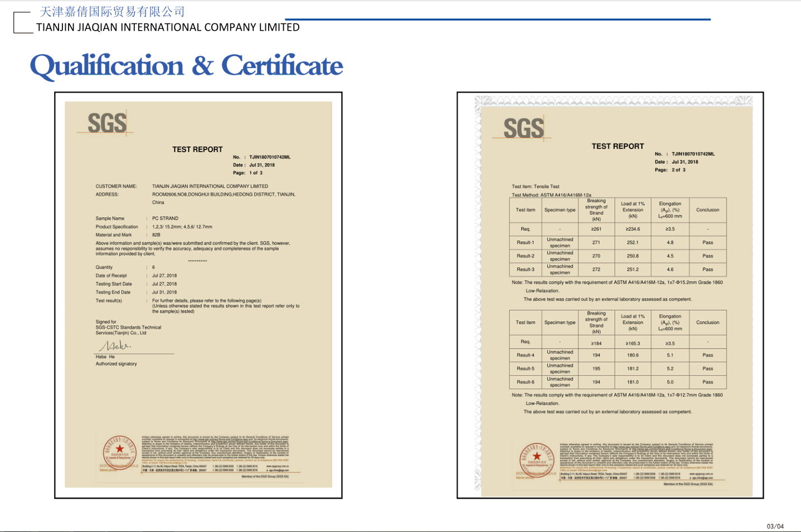Select the red star seal on left certificate
Viewport: 801px width, 532px height.
pyautogui.click(x=119, y=450)
